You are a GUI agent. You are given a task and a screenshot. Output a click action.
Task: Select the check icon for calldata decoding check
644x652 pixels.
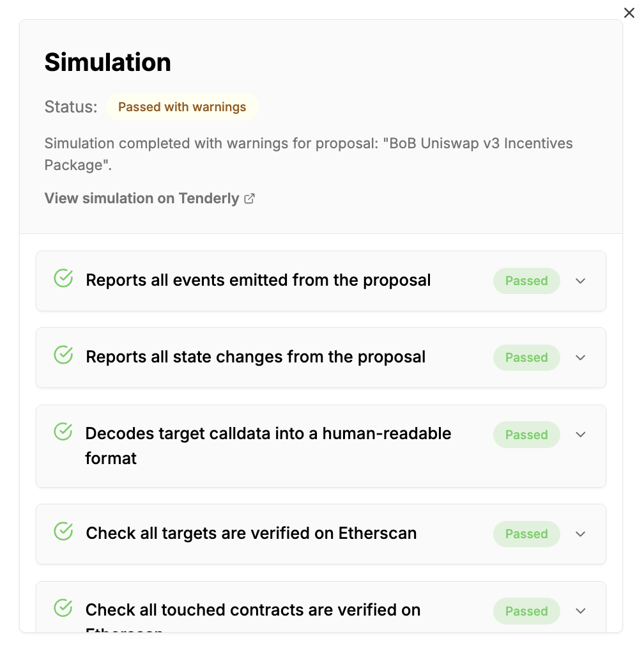click(x=63, y=431)
